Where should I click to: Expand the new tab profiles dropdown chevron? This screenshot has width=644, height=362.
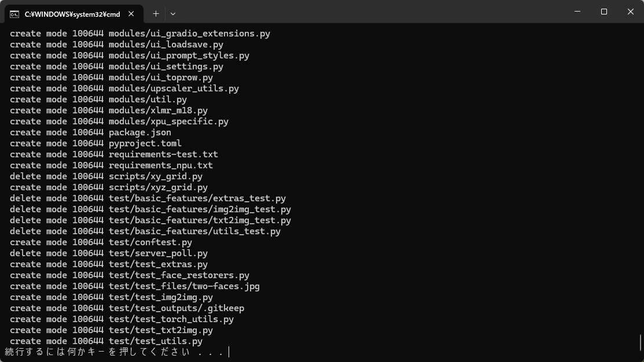pos(173,14)
